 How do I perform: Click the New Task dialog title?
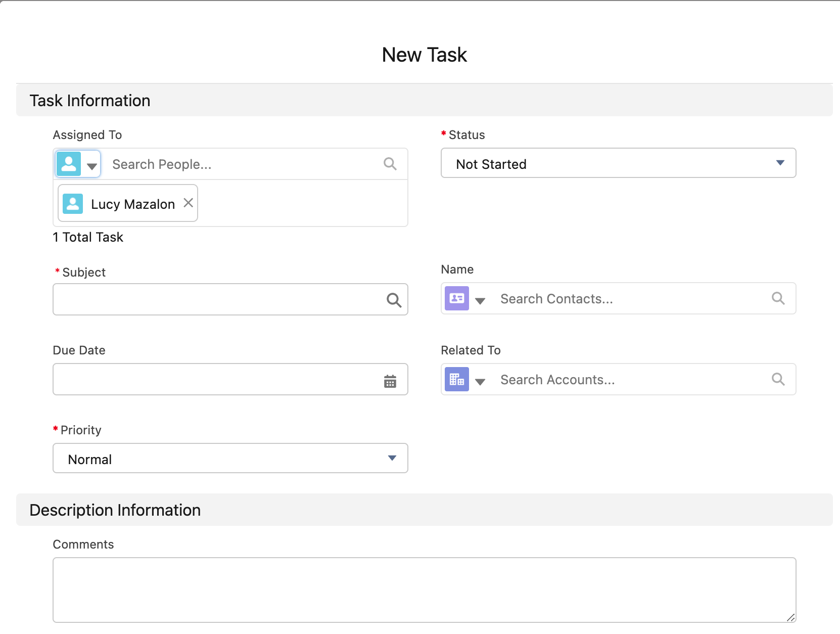click(x=425, y=55)
